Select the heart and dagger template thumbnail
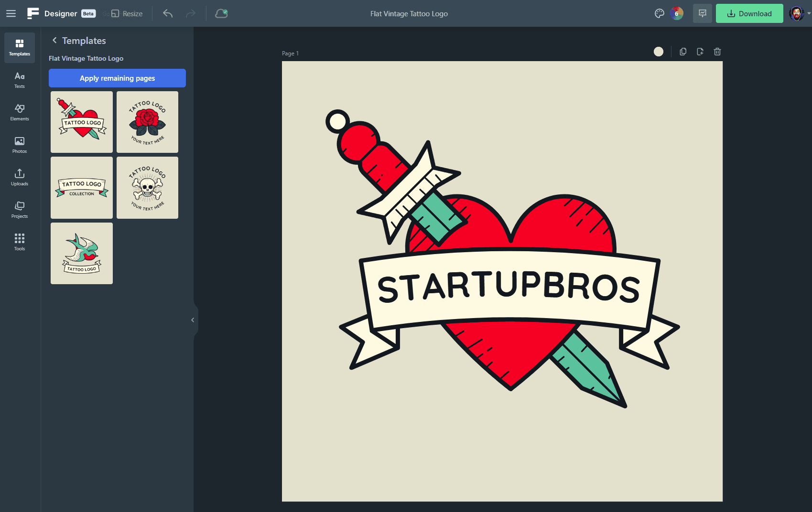812x512 pixels. point(82,122)
